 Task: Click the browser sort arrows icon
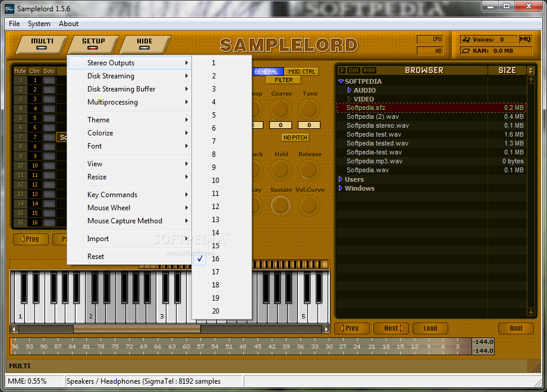point(530,71)
